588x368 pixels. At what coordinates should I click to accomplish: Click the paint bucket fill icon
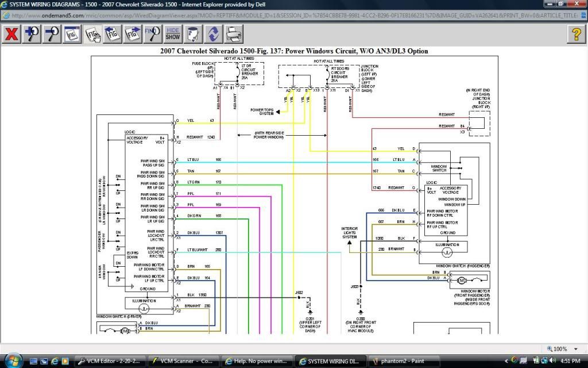pos(193,34)
